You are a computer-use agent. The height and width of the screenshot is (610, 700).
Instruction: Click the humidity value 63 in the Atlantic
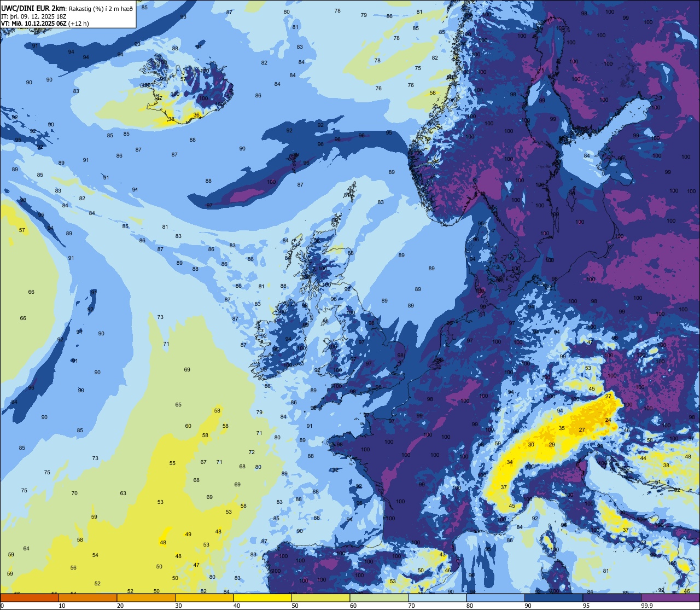(123, 493)
